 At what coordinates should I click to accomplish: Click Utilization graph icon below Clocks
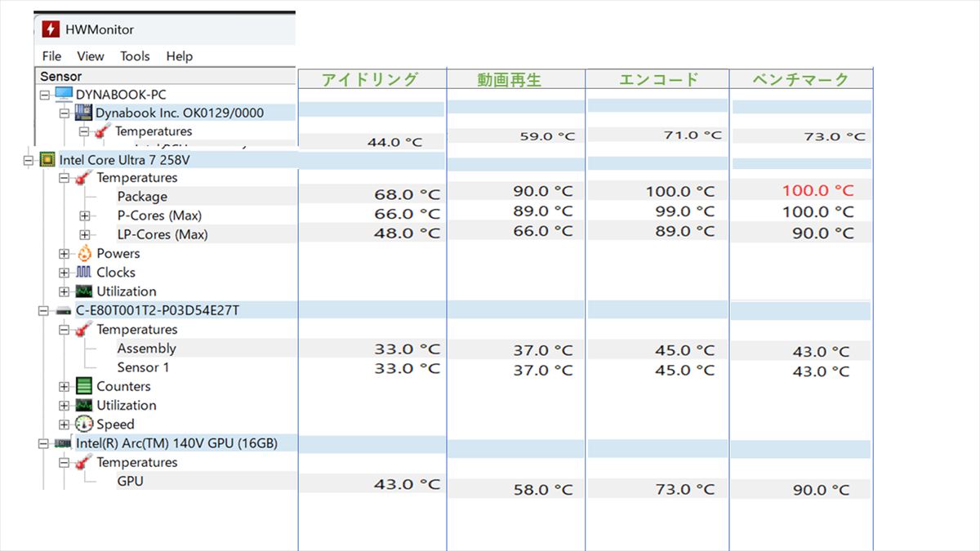click(84, 291)
